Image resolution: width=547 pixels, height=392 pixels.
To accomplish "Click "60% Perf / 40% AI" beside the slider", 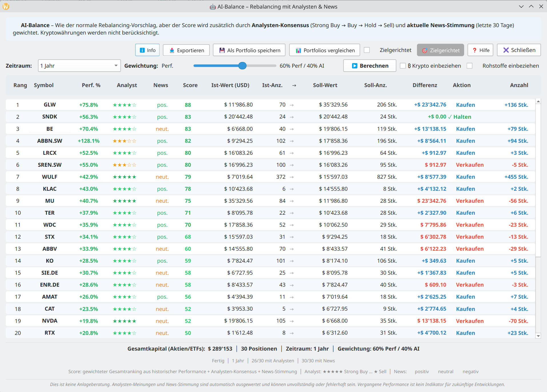I will click(302, 66).
